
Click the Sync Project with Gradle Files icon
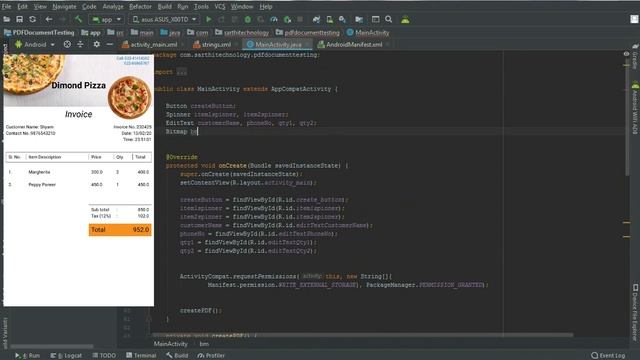pos(316,19)
